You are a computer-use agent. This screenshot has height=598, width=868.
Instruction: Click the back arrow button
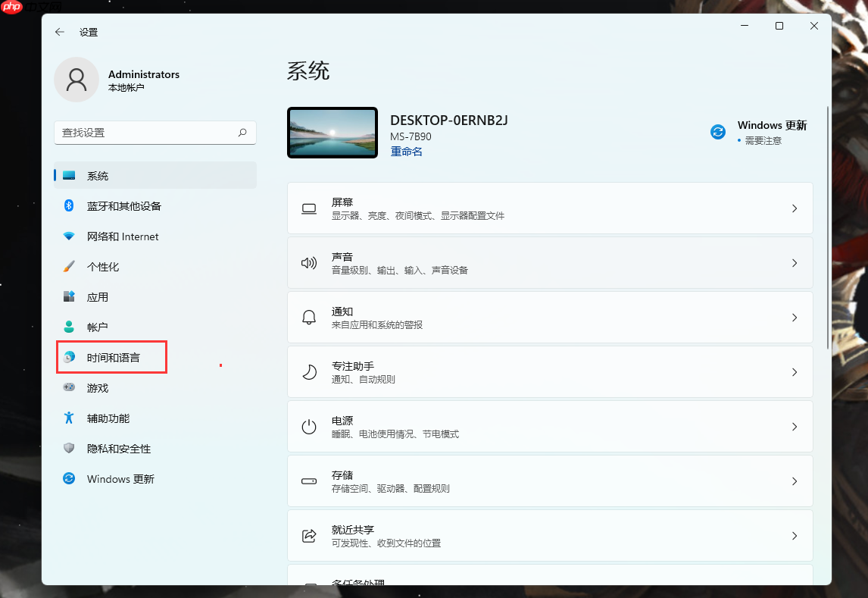pos(60,32)
